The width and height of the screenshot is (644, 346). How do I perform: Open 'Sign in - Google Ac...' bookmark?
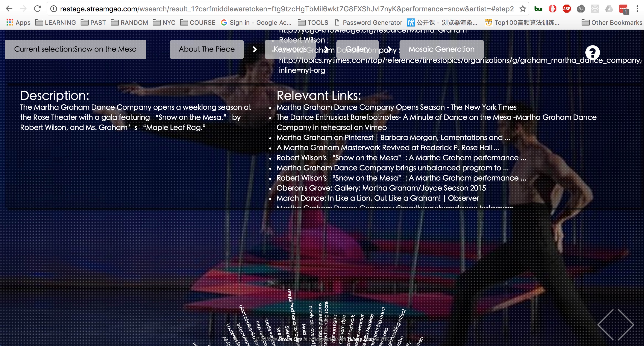click(x=256, y=22)
